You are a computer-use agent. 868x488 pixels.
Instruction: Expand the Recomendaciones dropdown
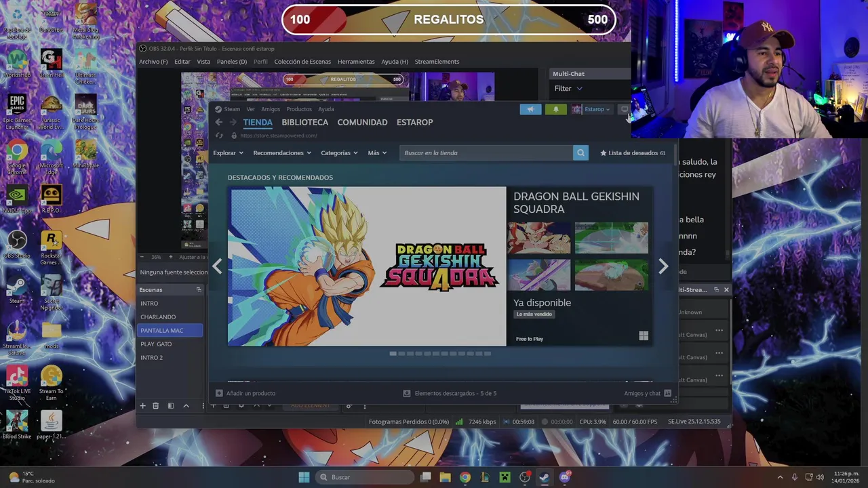282,153
